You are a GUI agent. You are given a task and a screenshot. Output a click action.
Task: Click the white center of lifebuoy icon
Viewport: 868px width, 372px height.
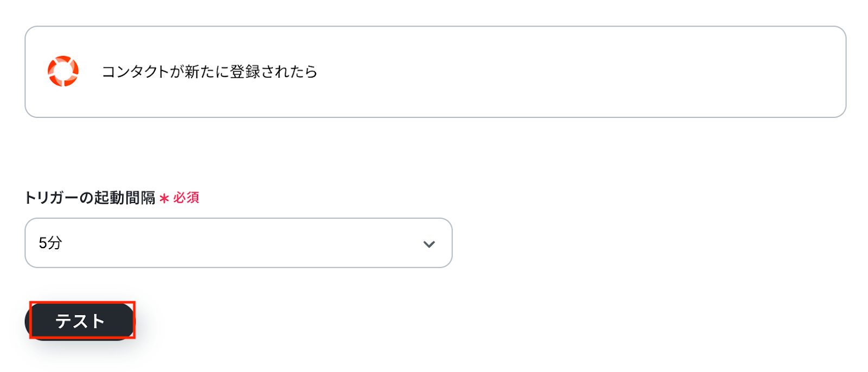63,71
